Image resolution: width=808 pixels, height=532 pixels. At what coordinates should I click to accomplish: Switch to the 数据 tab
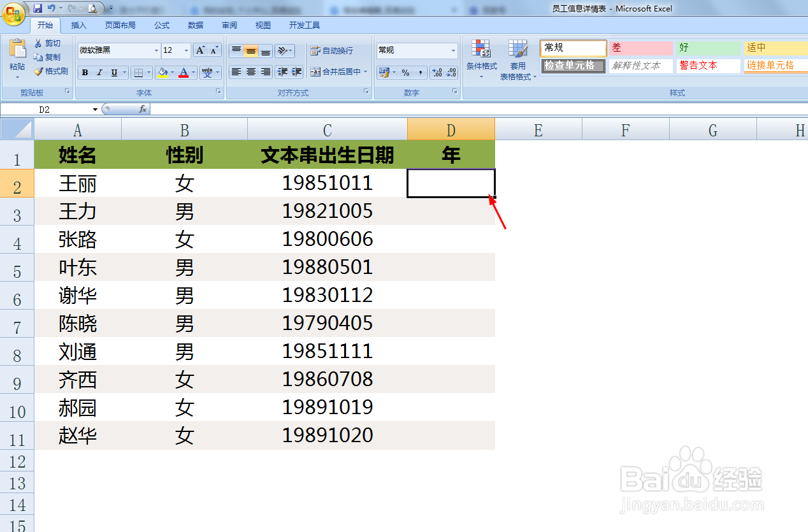point(196,25)
